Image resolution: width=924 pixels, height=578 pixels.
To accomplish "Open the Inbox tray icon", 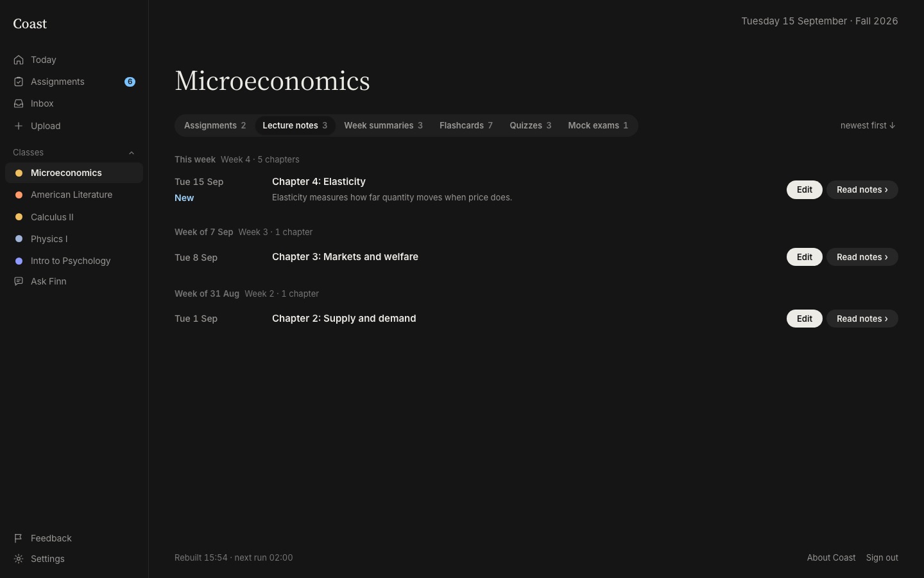I will click(19, 103).
